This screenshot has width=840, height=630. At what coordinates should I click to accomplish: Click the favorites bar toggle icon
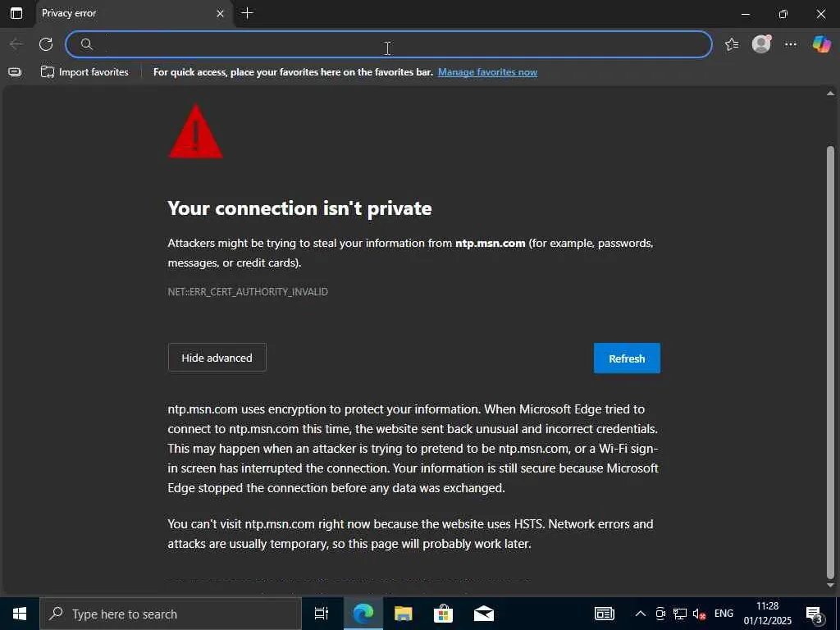tap(15, 72)
